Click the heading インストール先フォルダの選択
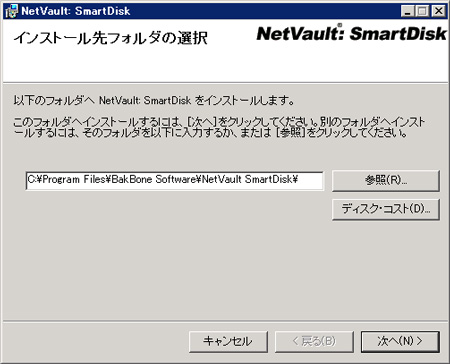Screen dimensions: 450x364 pos(110,38)
